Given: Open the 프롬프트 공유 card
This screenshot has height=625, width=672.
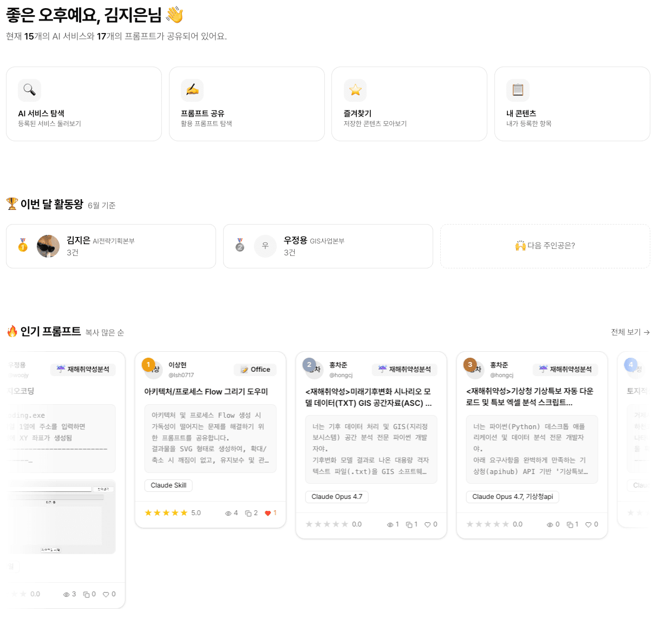Looking at the screenshot, I should (246, 104).
